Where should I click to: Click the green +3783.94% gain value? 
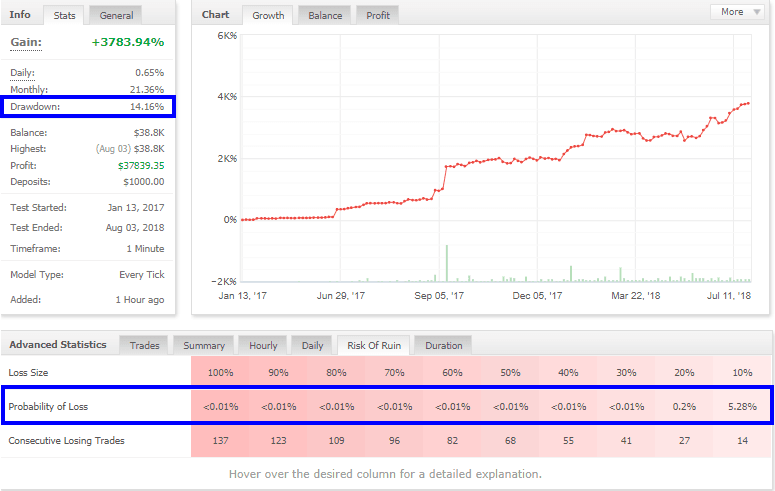(x=127, y=42)
